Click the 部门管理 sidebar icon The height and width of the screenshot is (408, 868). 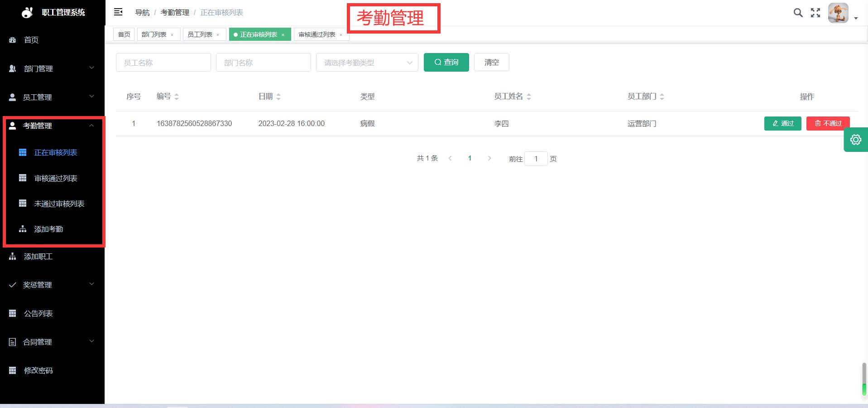[13, 68]
